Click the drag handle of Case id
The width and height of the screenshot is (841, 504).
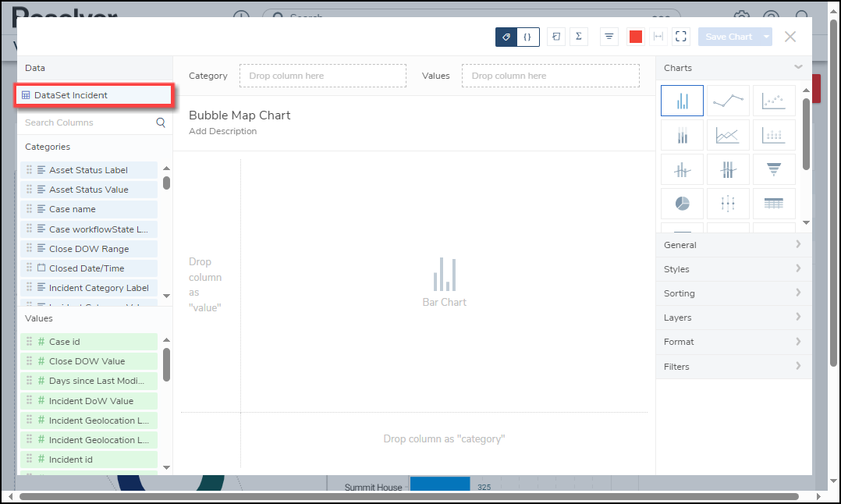click(30, 341)
